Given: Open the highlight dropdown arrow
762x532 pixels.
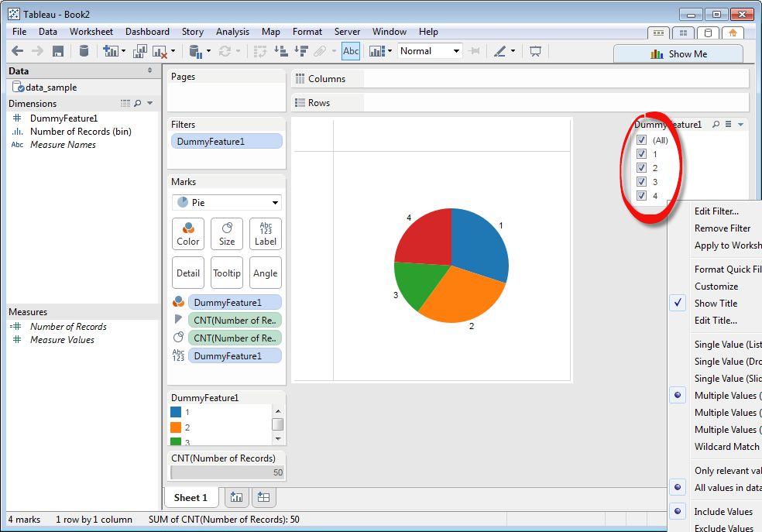Looking at the screenshot, I should pos(513,51).
